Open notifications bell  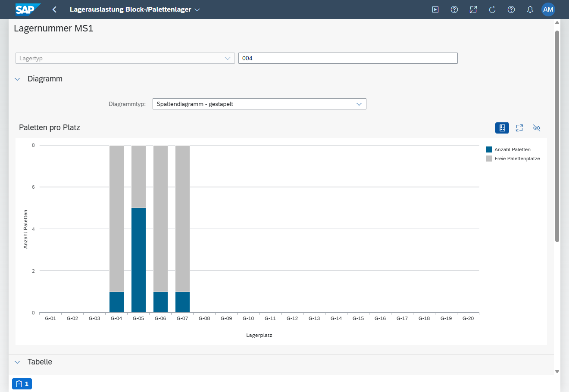[x=530, y=9]
